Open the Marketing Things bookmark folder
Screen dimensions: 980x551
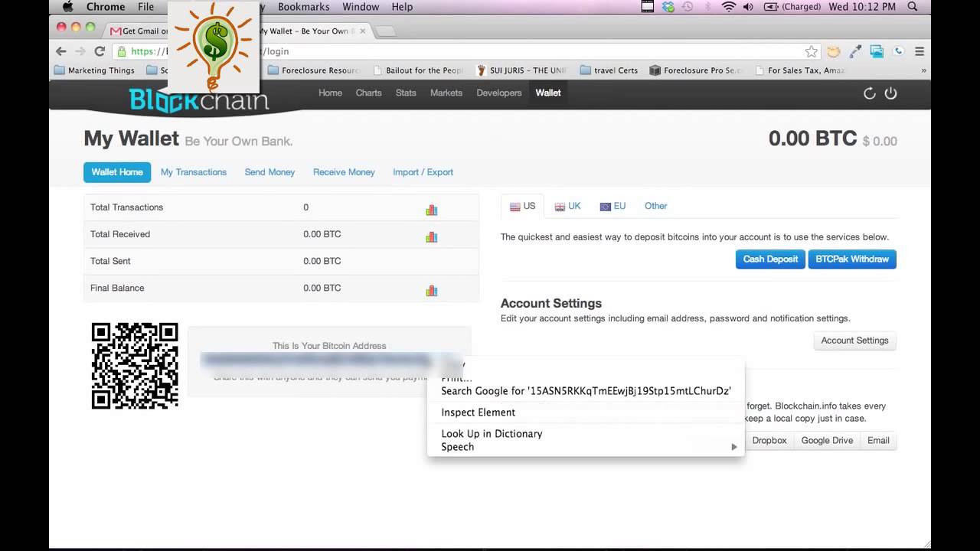click(94, 70)
